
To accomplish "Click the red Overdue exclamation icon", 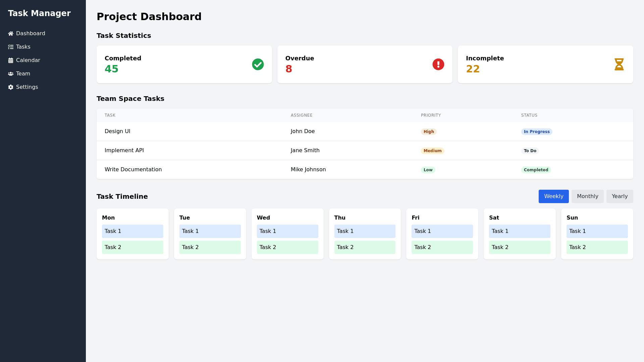I will (438, 64).
